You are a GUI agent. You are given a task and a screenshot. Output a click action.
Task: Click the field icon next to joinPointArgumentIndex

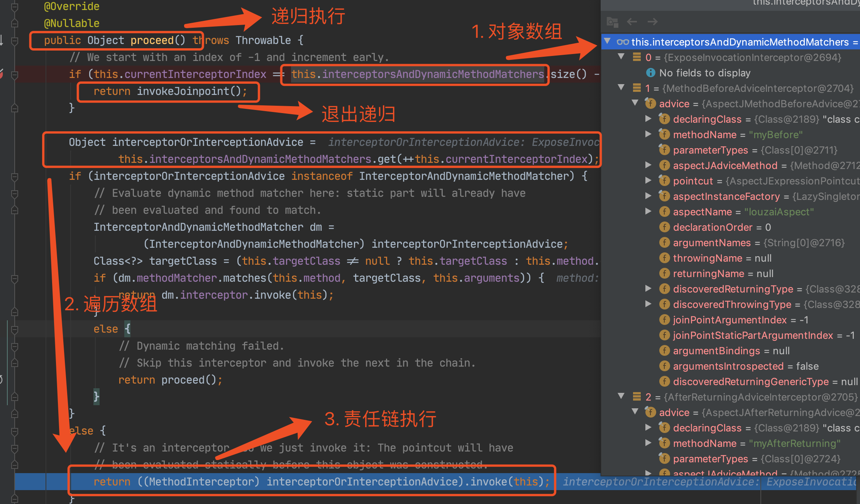tap(664, 320)
